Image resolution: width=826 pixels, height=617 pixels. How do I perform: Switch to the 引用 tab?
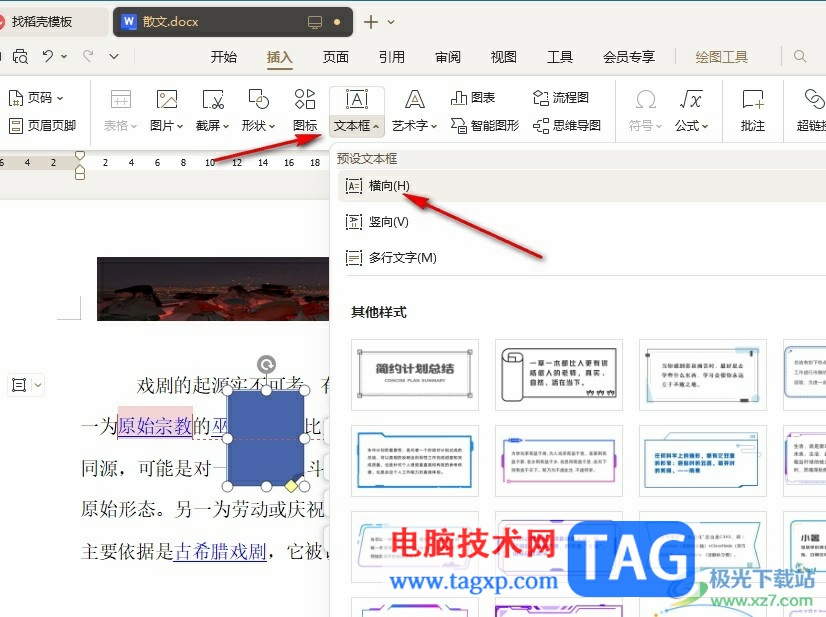(392, 57)
